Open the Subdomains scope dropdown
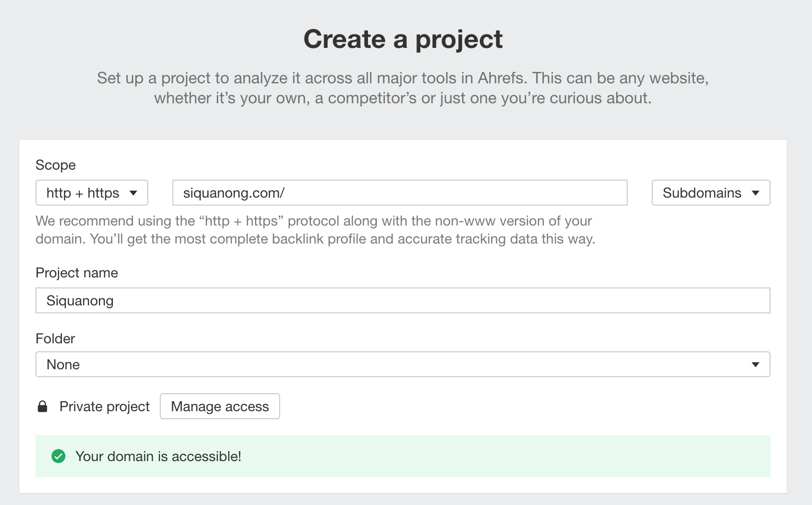The height and width of the screenshot is (505, 812). click(710, 193)
